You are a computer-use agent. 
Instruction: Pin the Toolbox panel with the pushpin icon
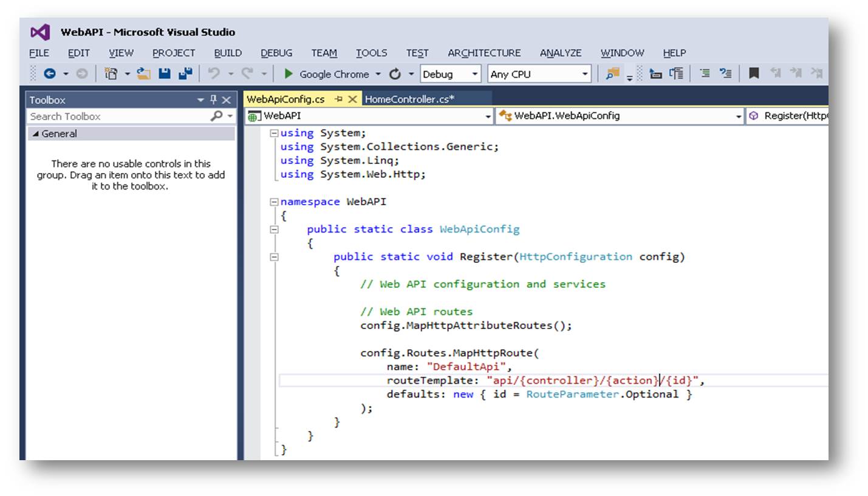click(x=213, y=100)
